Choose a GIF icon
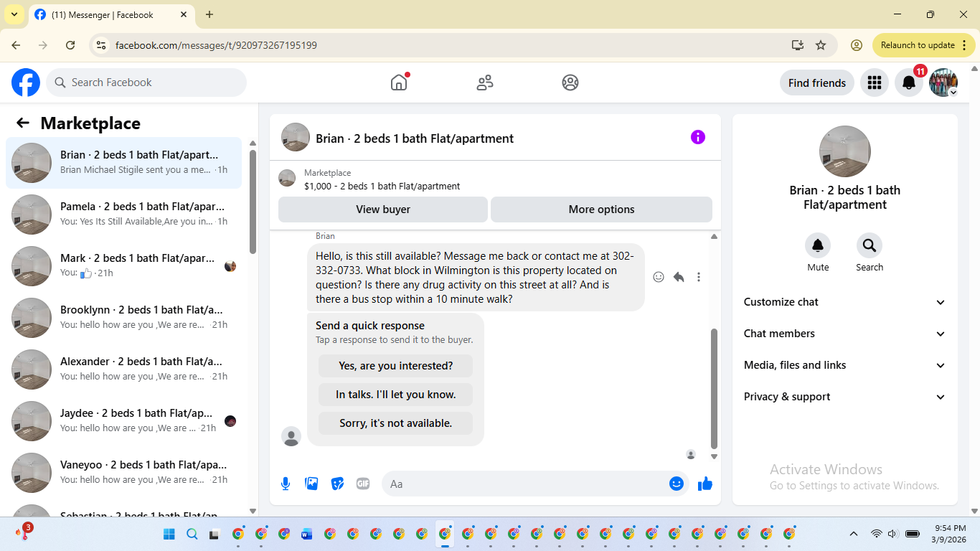The width and height of the screenshot is (980, 551). (x=363, y=484)
